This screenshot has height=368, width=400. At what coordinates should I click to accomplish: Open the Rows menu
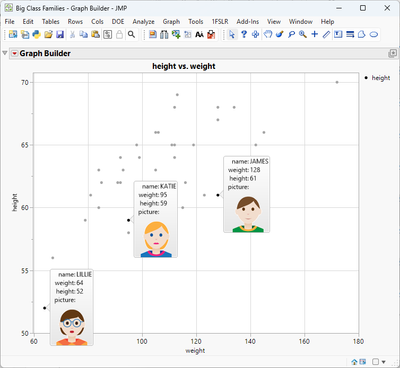click(x=75, y=21)
